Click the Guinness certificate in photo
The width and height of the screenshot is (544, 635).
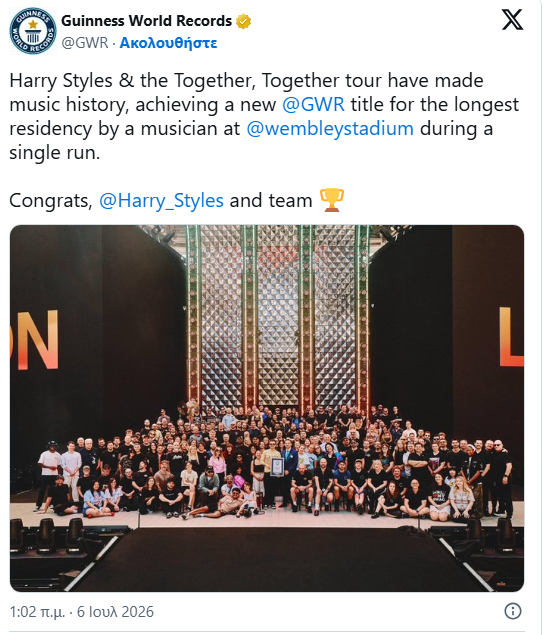[x=277, y=467]
